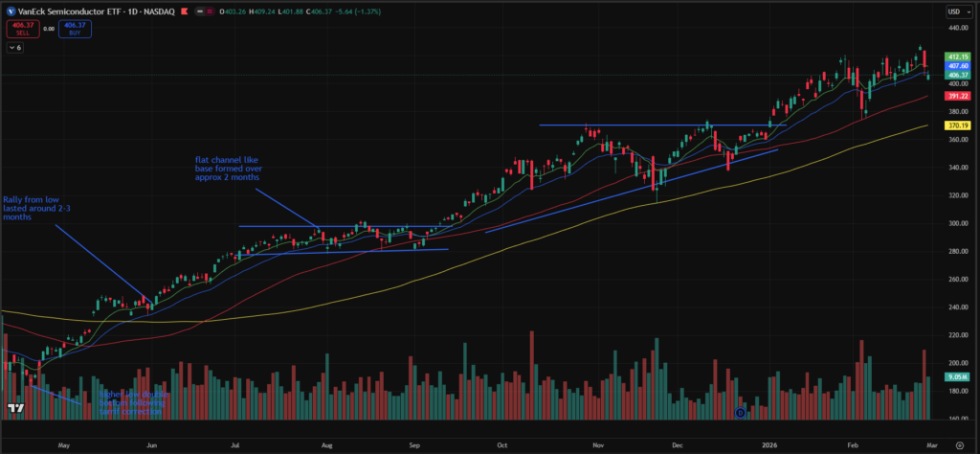Select the yellow 370.19 moving average label
Viewport: 980px width, 454px height.
click(x=959, y=125)
